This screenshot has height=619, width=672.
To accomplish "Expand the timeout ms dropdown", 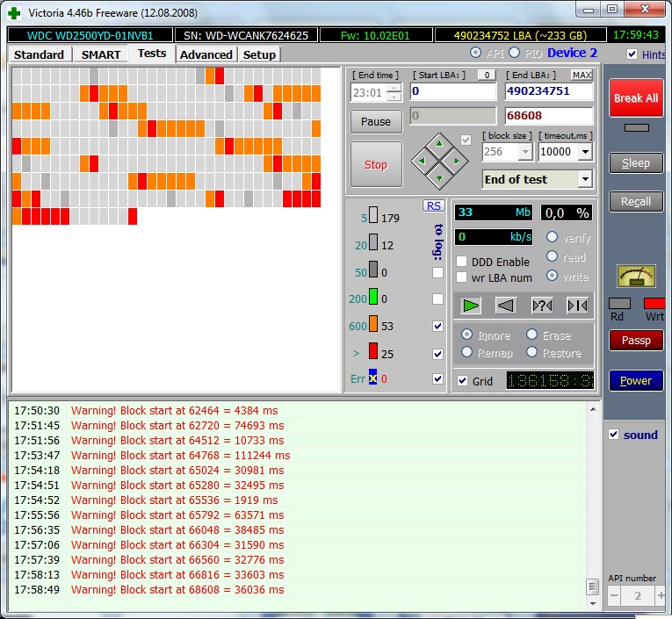I will point(585,152).
